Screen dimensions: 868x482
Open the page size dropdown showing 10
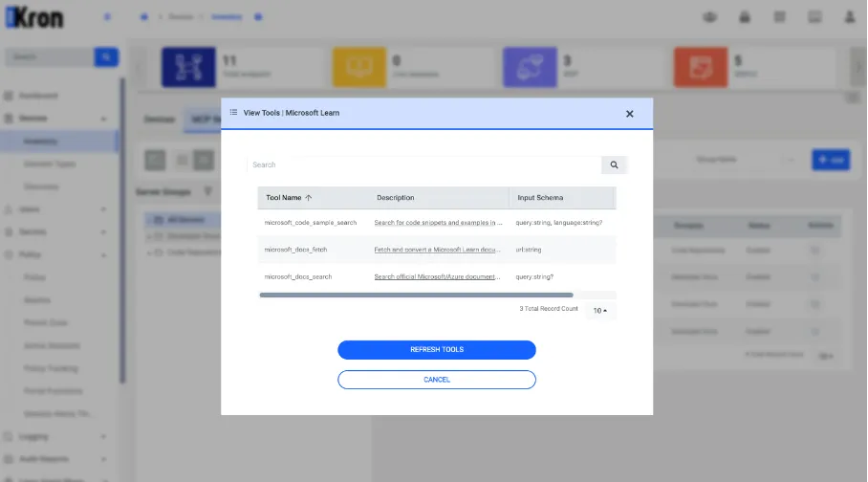(x=600, y=311)
